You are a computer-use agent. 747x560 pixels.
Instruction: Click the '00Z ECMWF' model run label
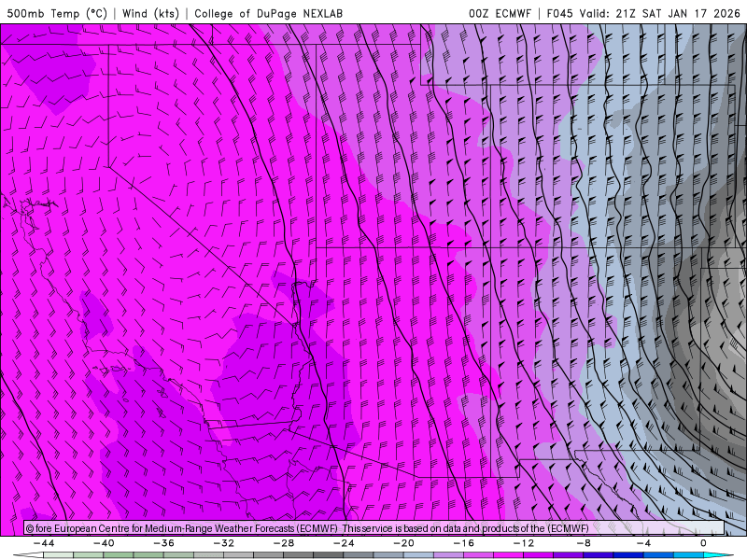click(500, 13)
